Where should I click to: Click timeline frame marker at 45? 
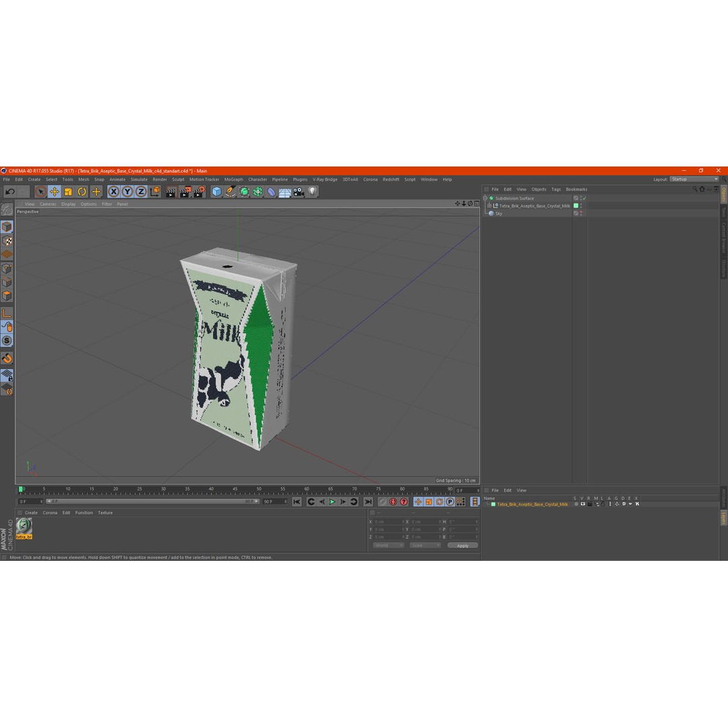tap(235, 489)
